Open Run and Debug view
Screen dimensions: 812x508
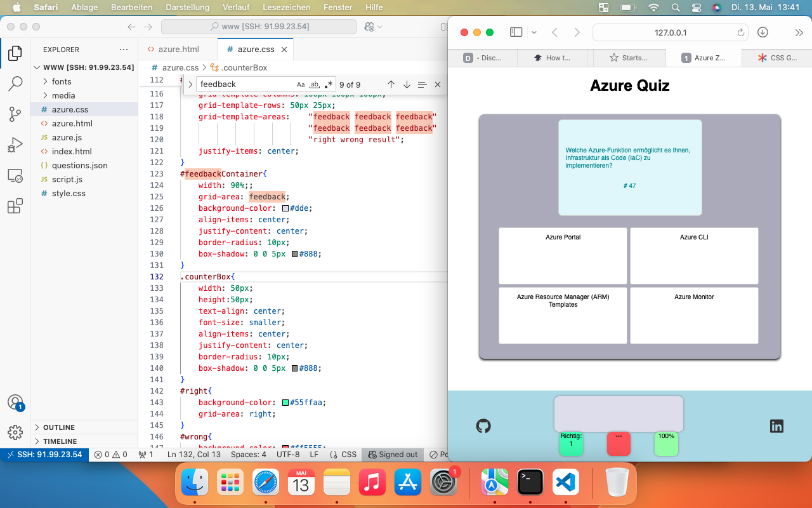(15, 145)
